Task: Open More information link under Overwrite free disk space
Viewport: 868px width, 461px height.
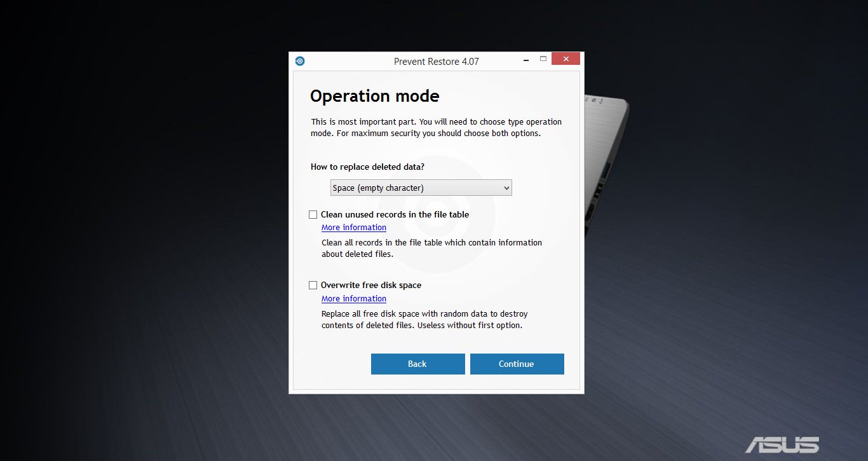Action: 354,299
